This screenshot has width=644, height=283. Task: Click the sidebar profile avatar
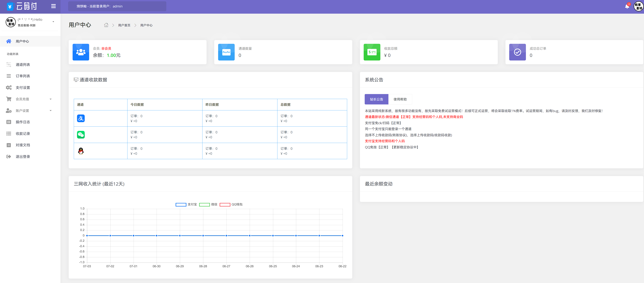pos(11,22)
